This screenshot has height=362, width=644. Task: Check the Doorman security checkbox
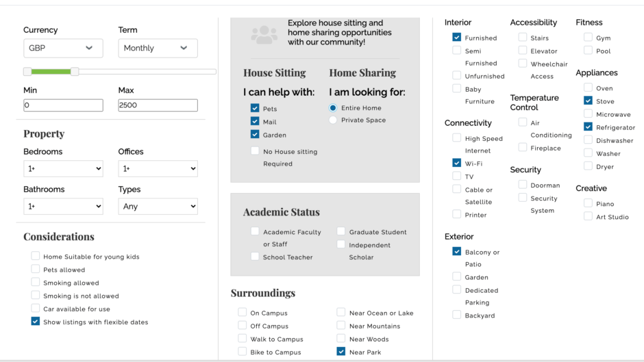[x=523, y=184]
